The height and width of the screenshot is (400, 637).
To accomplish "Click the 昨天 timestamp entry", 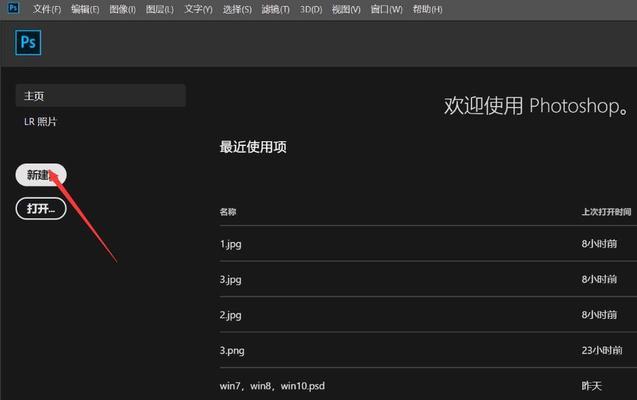I will 591,386.
